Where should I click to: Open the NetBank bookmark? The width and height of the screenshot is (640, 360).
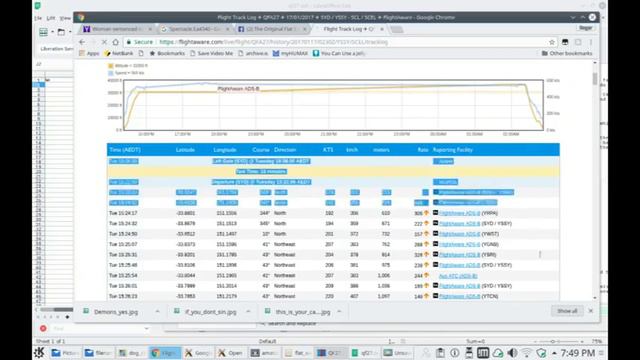pyautogui.click(x=119, y=53)
